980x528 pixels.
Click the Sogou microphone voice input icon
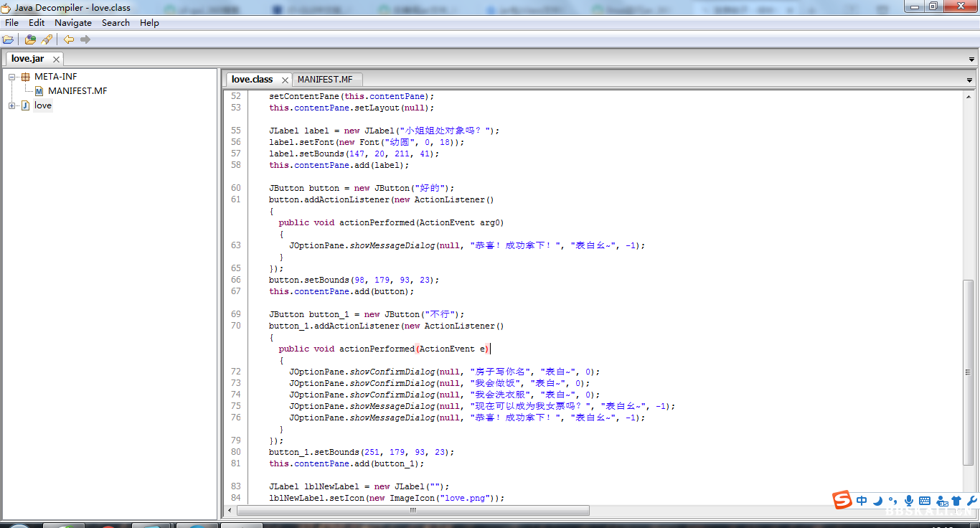pyautogui.click(x=909, y=501)
